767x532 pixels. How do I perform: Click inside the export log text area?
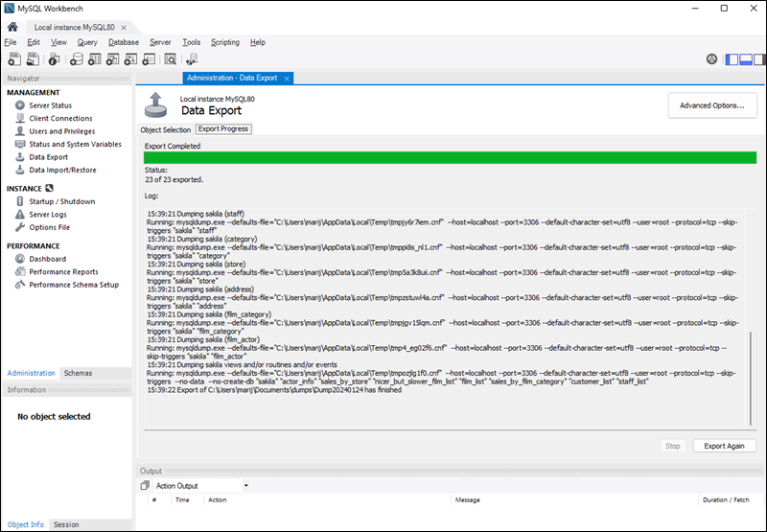tap(445, 318)
